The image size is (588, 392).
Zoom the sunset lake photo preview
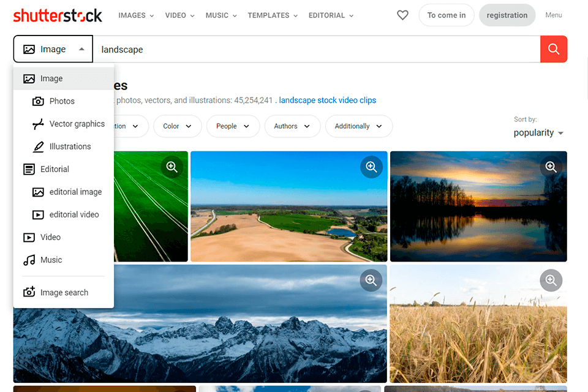551,166
